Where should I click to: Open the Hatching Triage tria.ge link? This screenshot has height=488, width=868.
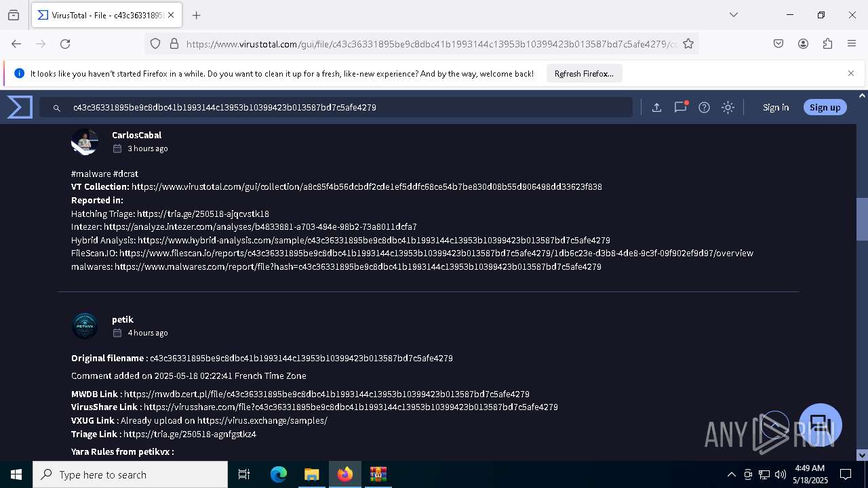pyautogui.click(x=203, y=213)
